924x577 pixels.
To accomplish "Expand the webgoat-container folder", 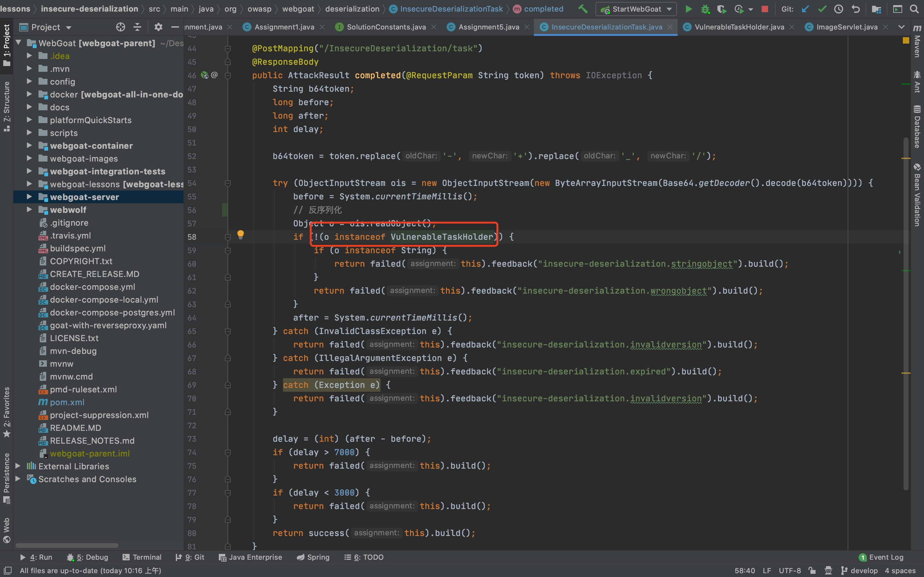I will click(x=30, y=146).
